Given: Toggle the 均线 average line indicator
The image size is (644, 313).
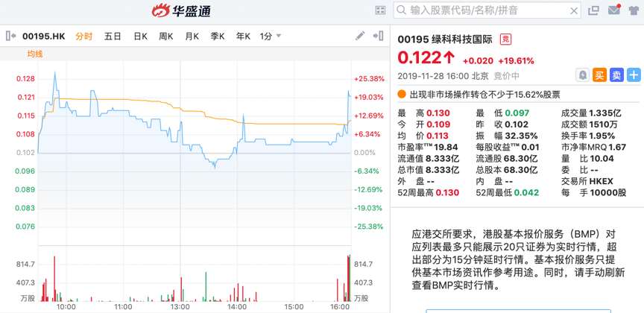Looking at the screenshot, I should coord(35,54).
